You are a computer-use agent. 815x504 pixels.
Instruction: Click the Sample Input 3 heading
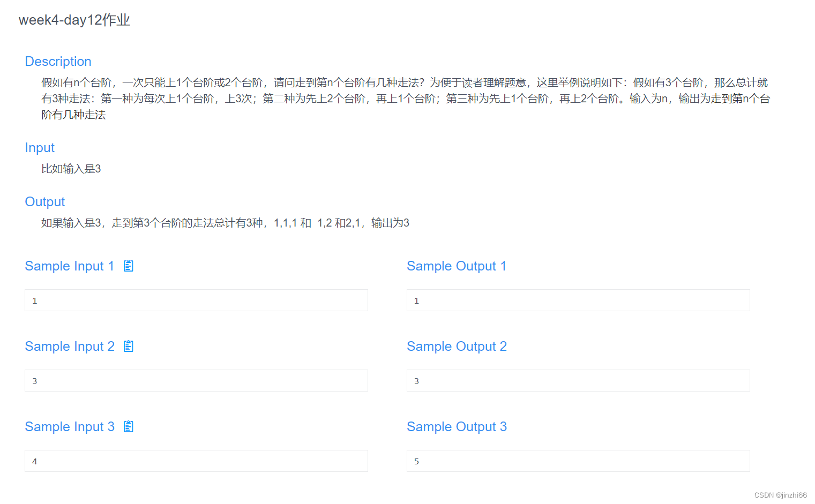70,427
